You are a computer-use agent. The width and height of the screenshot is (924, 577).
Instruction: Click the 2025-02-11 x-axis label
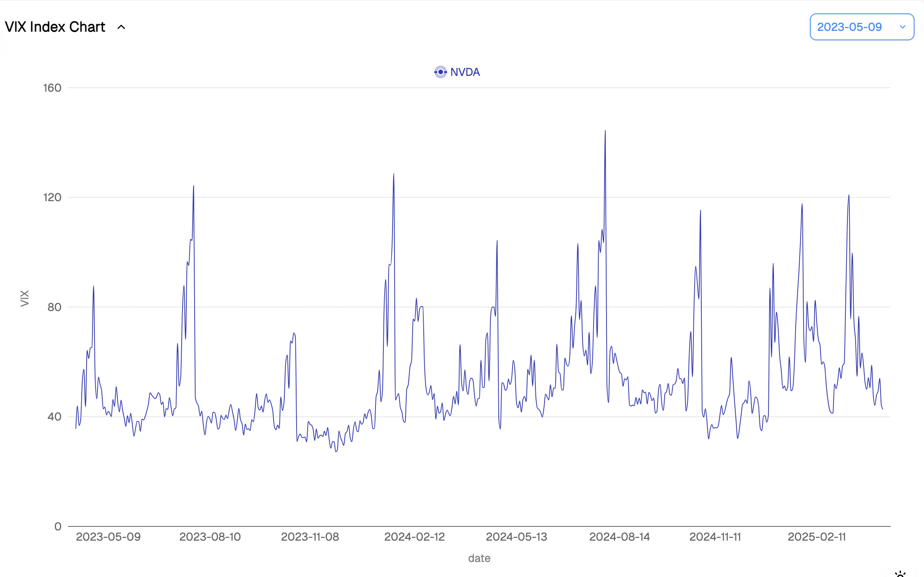[817, 537]
